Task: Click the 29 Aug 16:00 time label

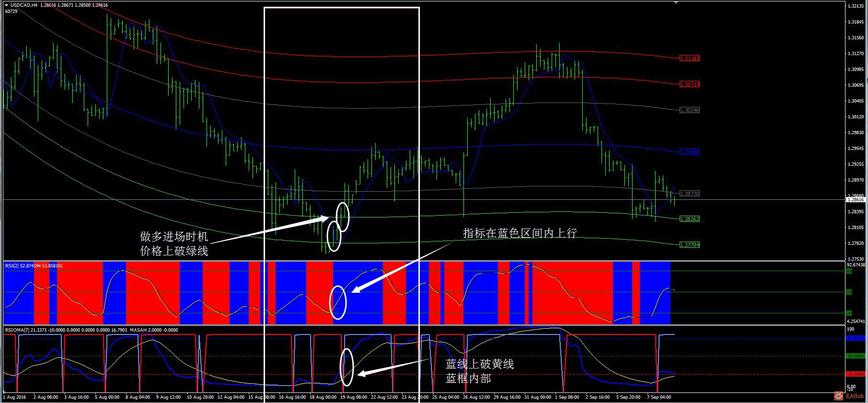Action: click(x=507, y=397)
